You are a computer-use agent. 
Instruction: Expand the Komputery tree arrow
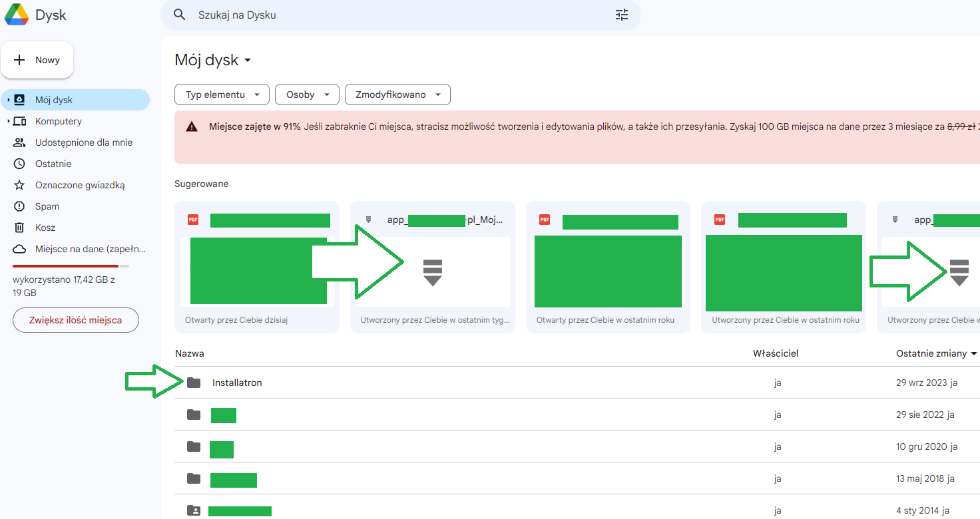[8, 121]
